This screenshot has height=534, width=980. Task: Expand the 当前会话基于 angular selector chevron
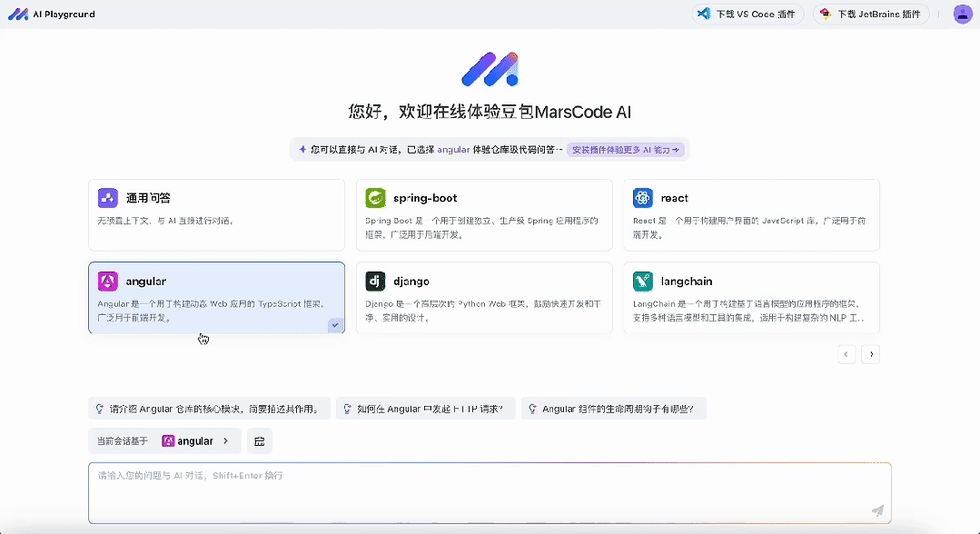coord(225,440)
